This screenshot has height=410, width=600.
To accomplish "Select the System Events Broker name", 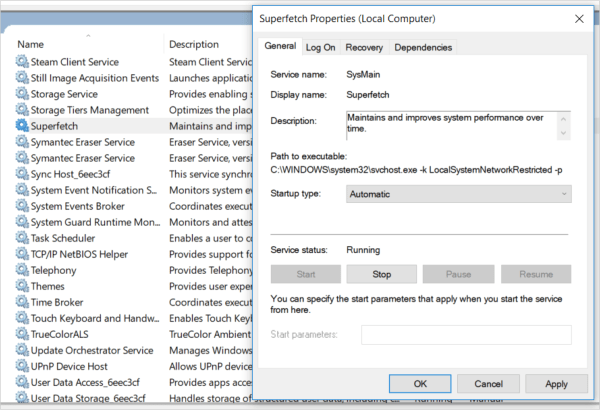I will [77, 206].
